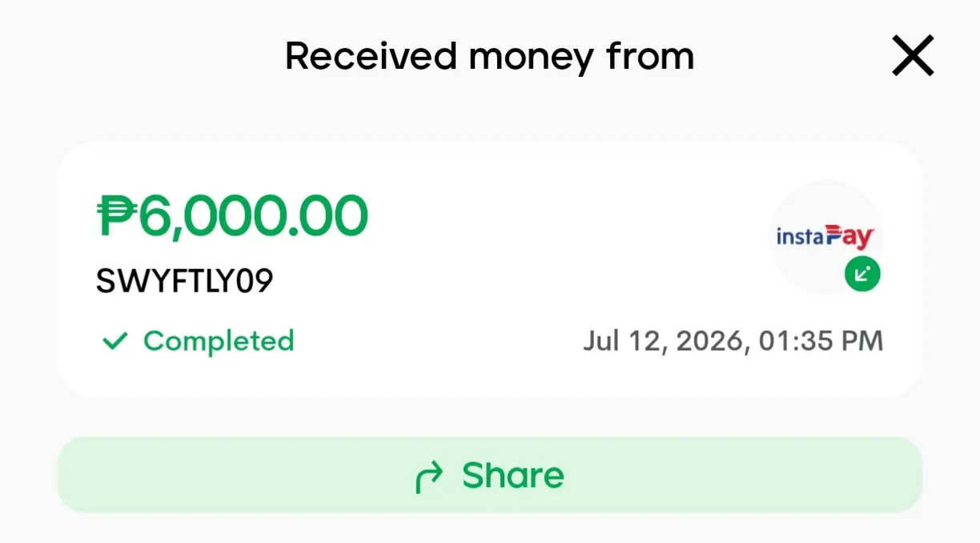
Task: Click the green Completed checkmark icon
Action: [114, 342]
